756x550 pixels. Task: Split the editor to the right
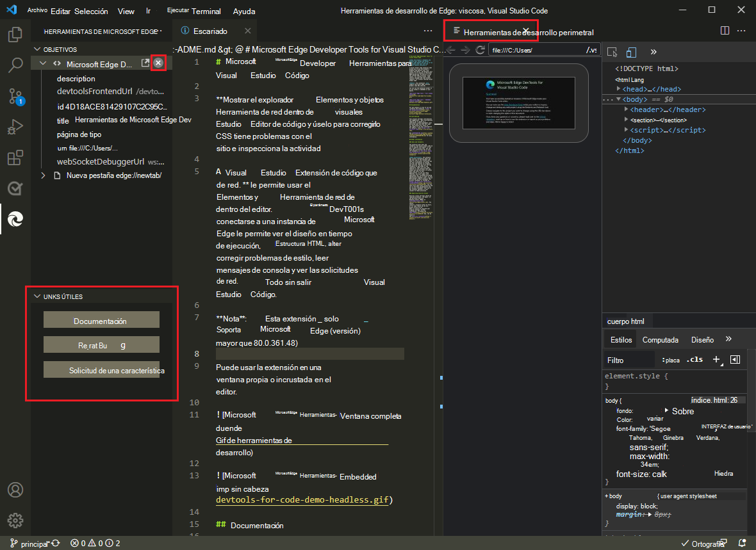(x=725, y=30)
